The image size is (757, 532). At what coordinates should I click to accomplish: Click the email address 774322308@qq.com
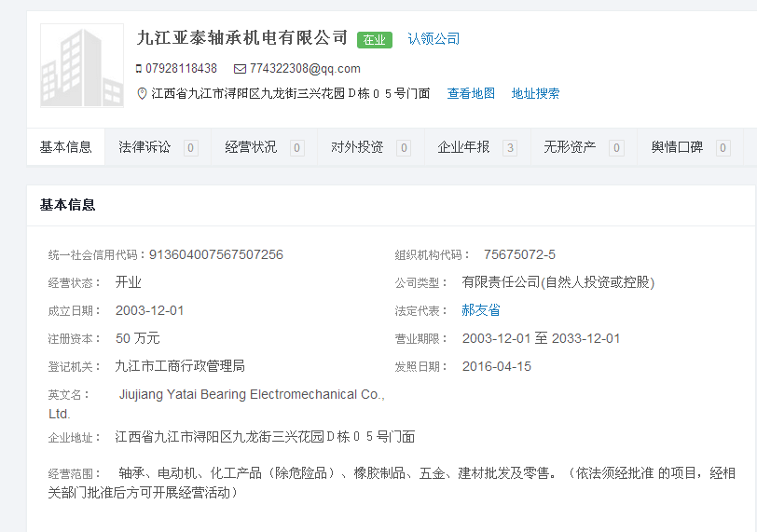pyautogui.click(x=305, y=69)
